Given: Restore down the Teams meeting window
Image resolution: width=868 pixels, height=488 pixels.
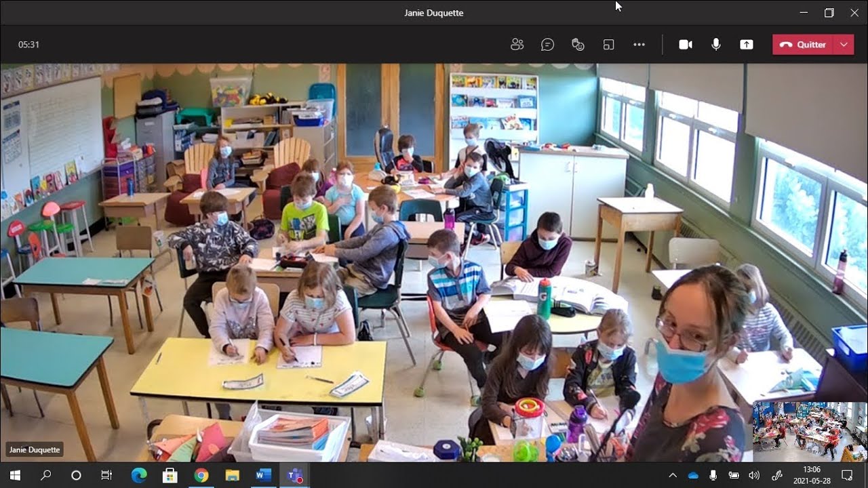Looking at the screenshot, I should [829, 13].
